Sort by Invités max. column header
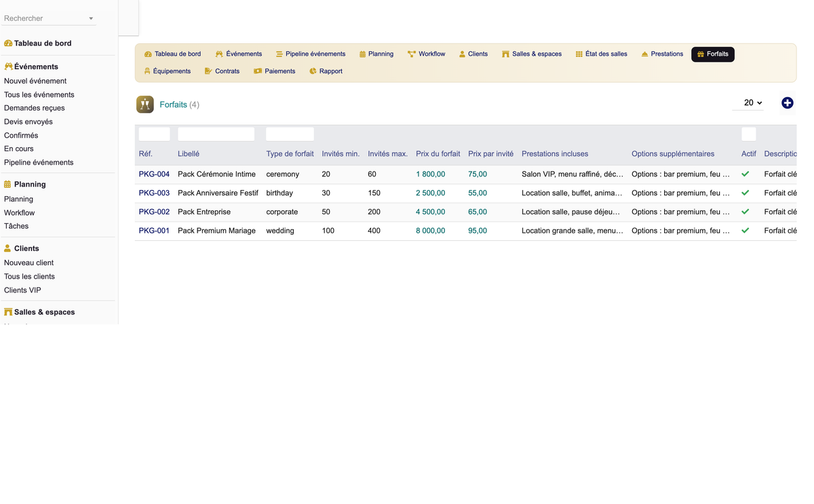Screen dimensions: 814x504 coord(388,154)
